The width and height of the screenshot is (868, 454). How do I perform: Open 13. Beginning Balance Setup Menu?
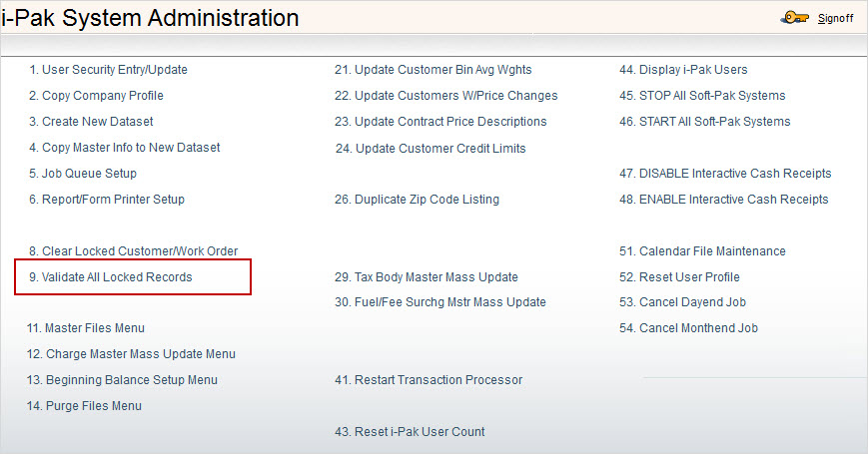[122, 380]
